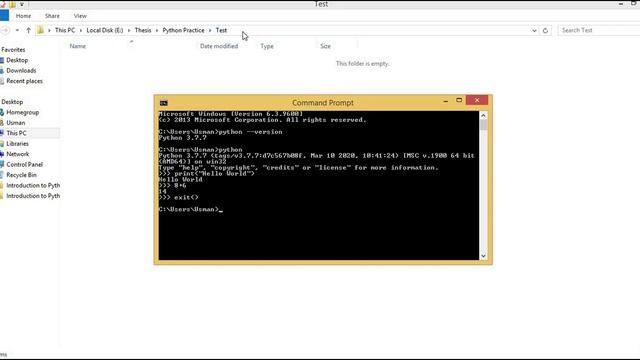Screen dimensions: 640x360
Task: Open quick access toolbar customize arrow
Action: pos(22,4)
